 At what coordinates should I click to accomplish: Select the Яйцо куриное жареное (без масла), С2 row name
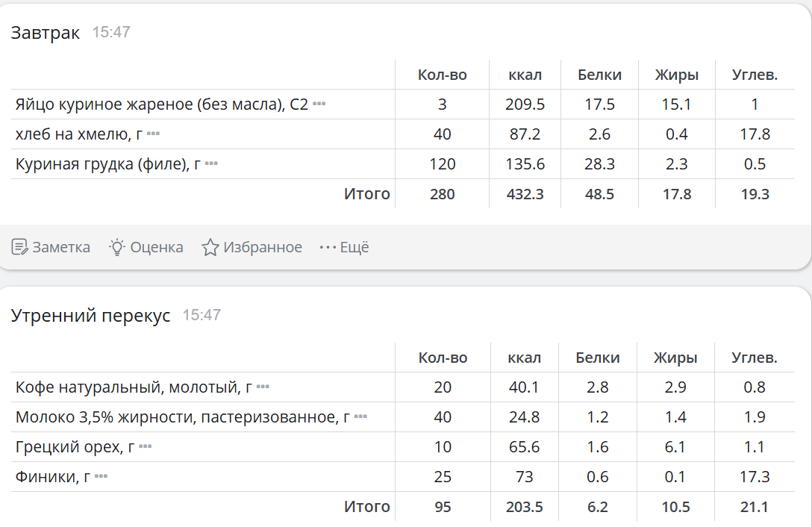[x=161, y=105]
